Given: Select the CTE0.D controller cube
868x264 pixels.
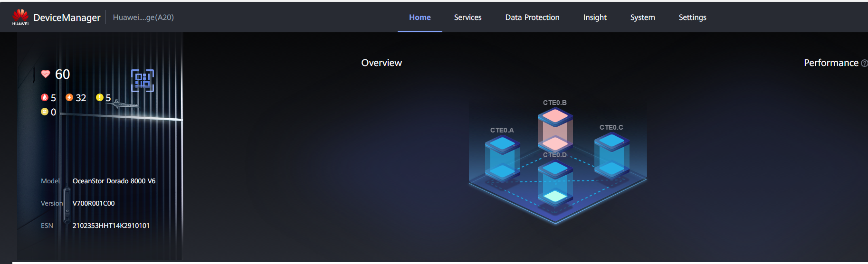Looking at the screenshot, I should click(555, 182).
